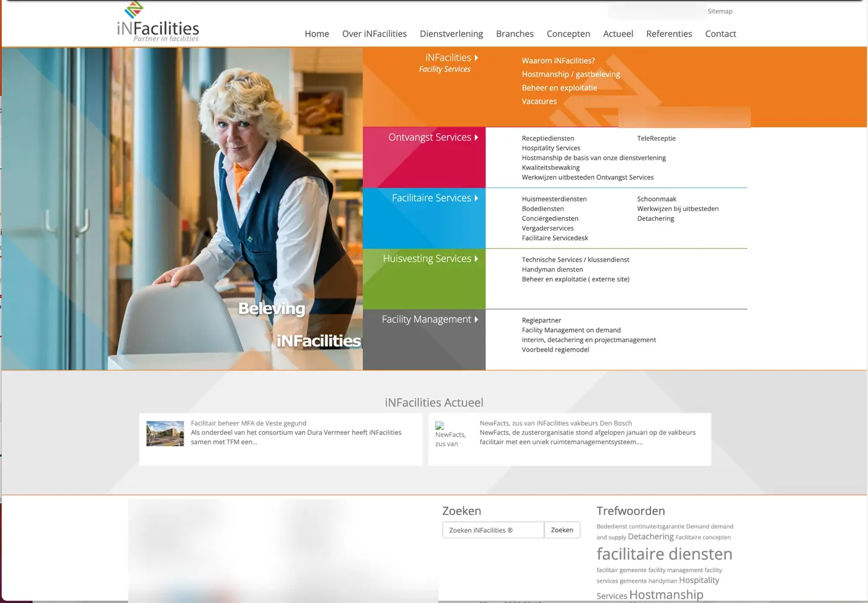Open the Bodediensten link
Viewport: 868px width, 603px height.
(x=542, y=209)
